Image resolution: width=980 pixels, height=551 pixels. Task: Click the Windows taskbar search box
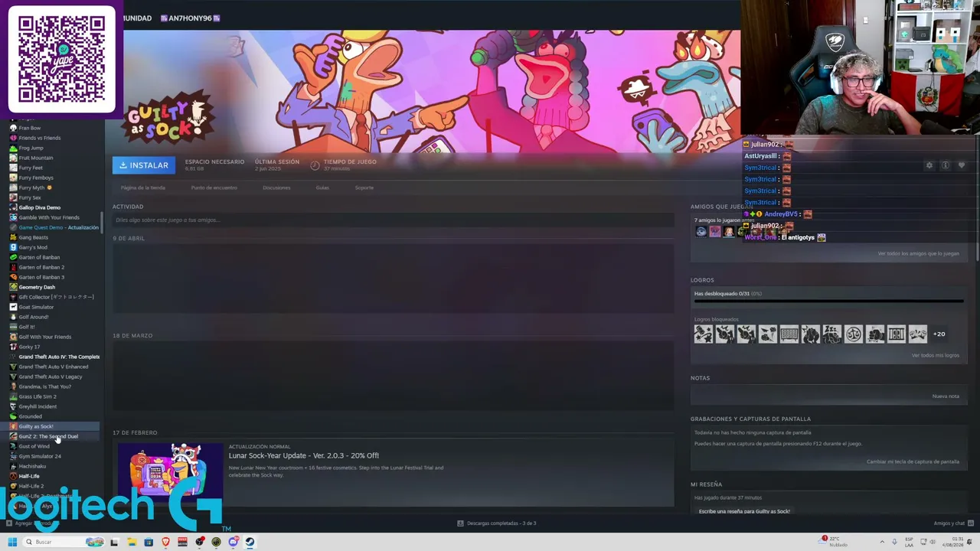(x=63, y=542)
